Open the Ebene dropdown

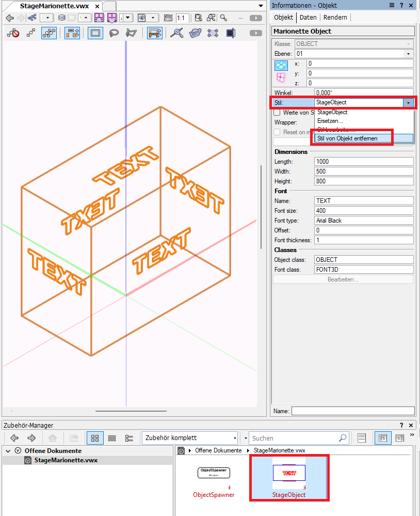tap(408, 54)
